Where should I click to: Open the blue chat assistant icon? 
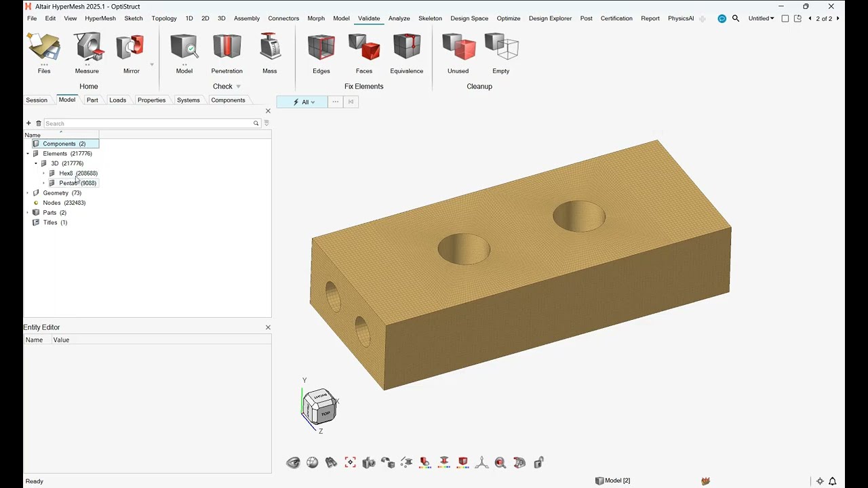tap(722, 18)
